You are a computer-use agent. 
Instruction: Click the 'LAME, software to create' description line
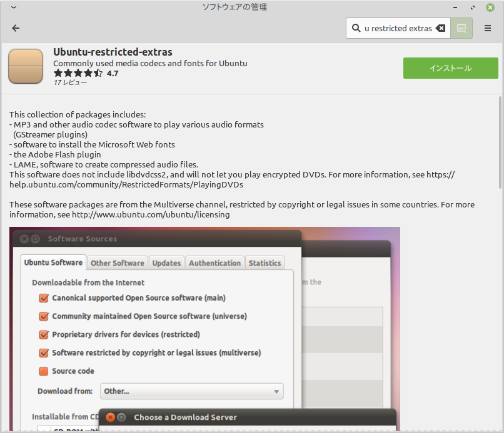coord(104,164)
